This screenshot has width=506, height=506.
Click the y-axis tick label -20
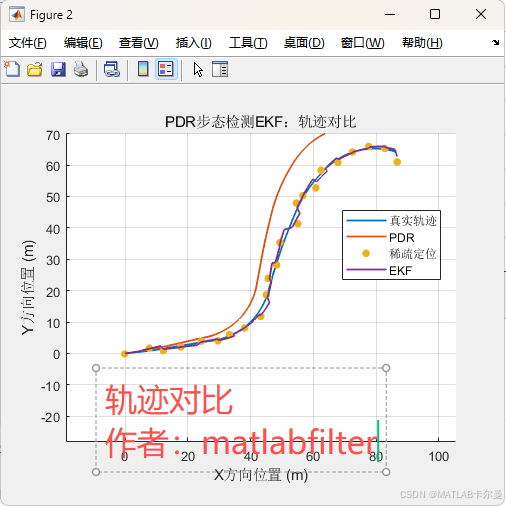[x=51, y=417]
